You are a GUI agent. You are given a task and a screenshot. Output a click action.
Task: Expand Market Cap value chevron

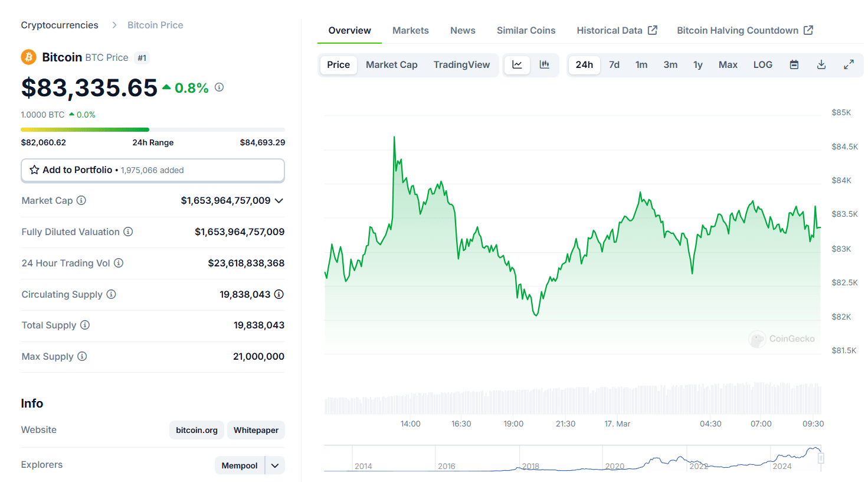pyautogui.click(x=279, y=201)
